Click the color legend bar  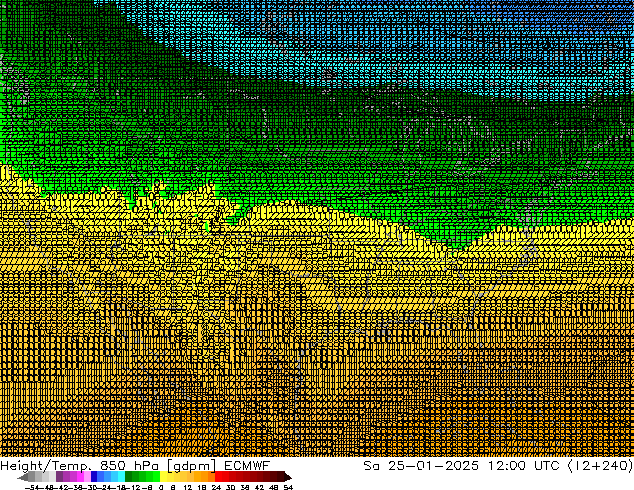(x=154, y=477)
